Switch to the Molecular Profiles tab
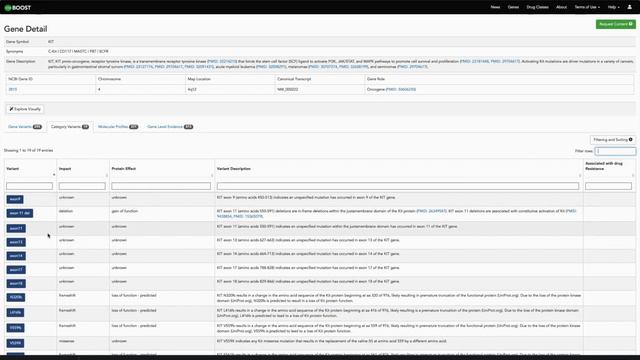 coord(118,127)
